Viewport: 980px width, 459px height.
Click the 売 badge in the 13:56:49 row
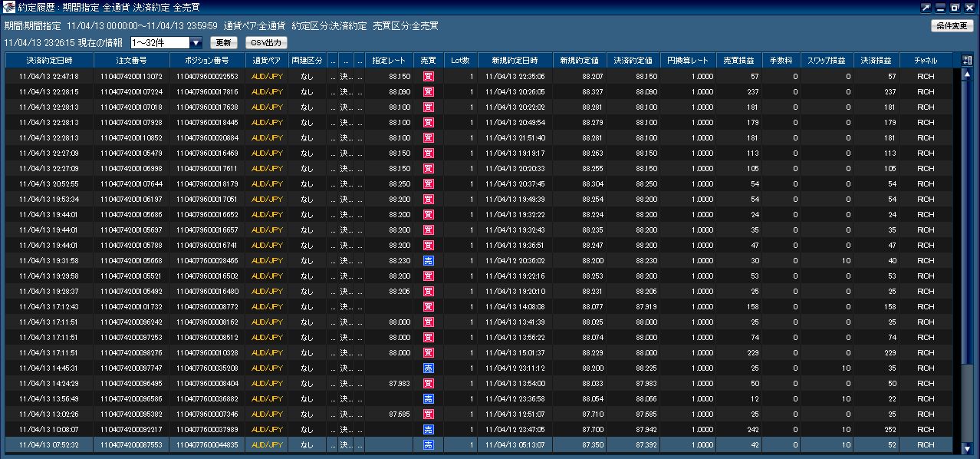click(429, 399)
